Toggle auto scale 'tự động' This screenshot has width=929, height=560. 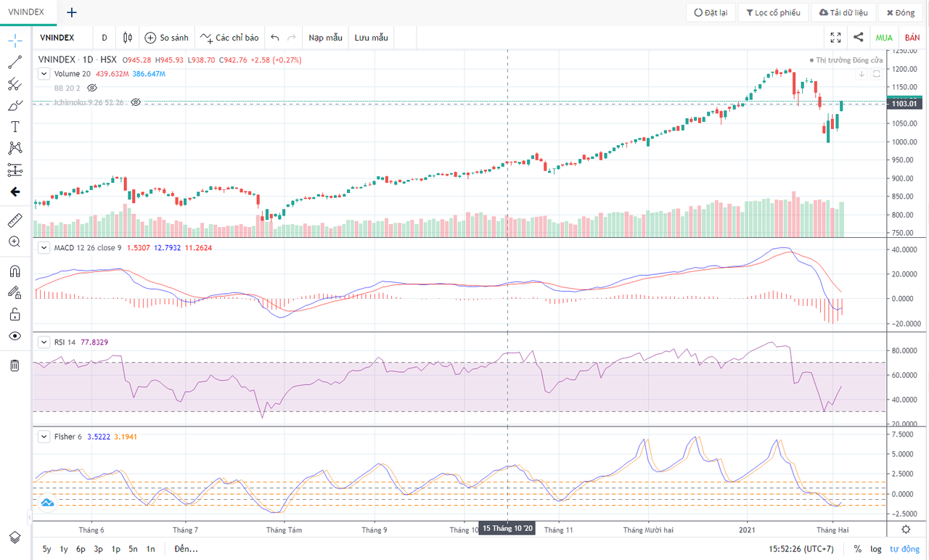tap(904, 549)
